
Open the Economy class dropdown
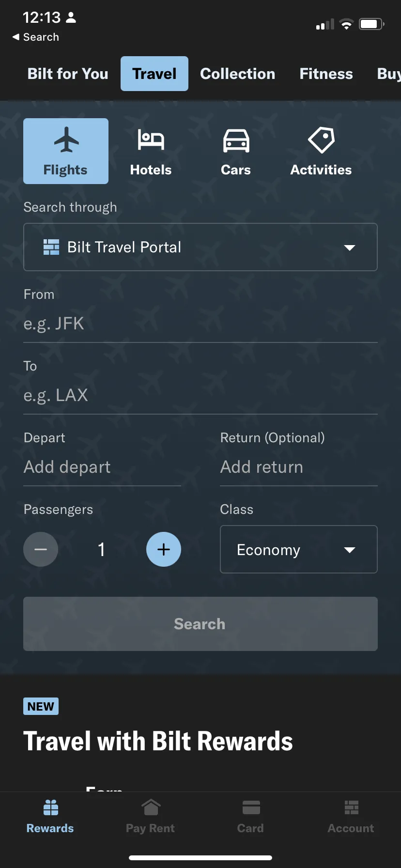click(x=299, y=549)
